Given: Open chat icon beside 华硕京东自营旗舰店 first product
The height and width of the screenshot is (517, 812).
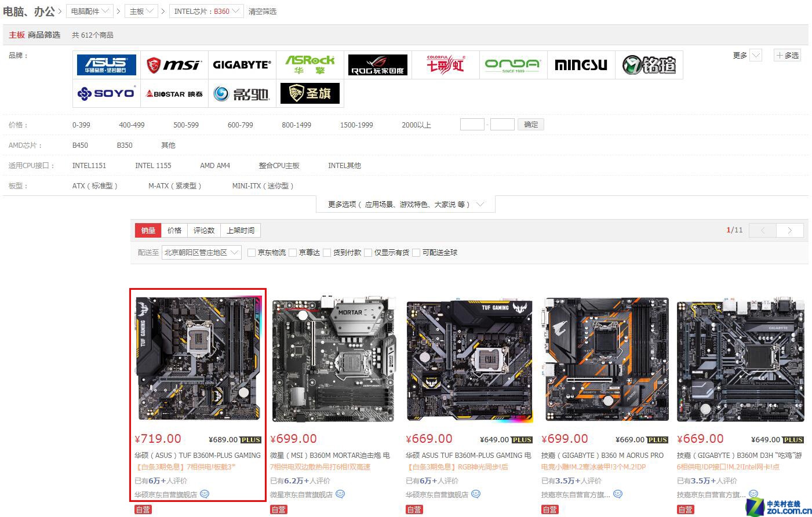Looking at the screenshot, I should click(x=205, y=494).
